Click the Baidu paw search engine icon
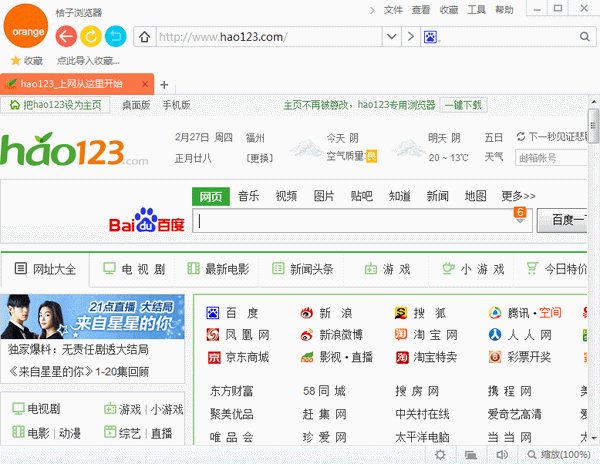The height and width of the screenshot is (464, 600). (x=430, y=37)
